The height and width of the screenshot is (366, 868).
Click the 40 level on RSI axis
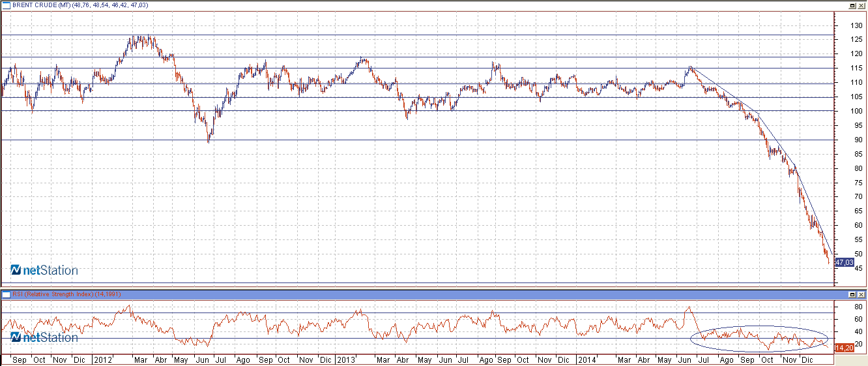click(858, 331)
